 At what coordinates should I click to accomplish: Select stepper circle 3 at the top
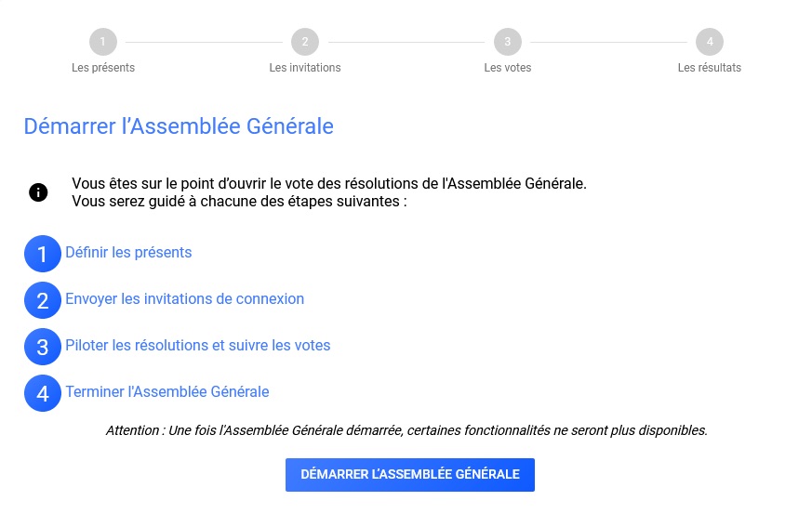pos(508,42)
